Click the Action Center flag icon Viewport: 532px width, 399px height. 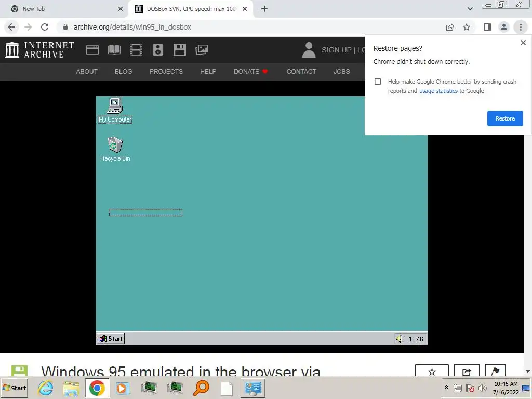[x=470, y=388]
